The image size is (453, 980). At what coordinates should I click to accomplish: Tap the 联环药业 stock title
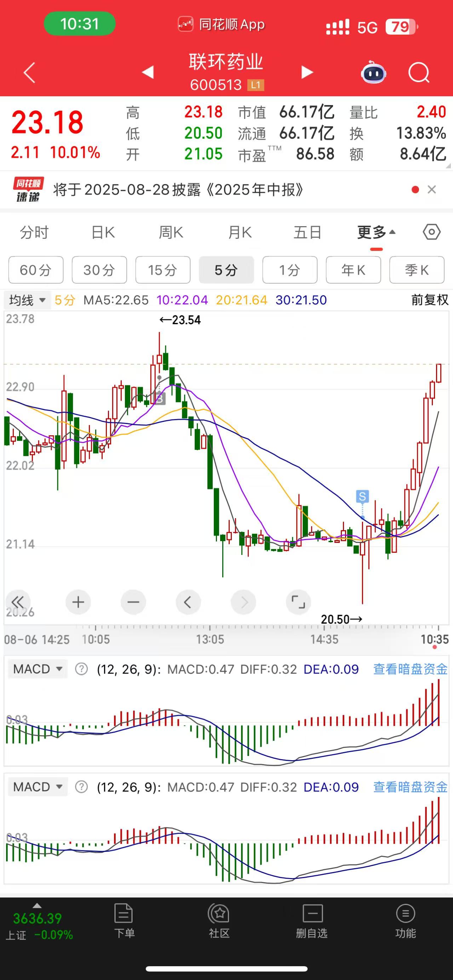coord(226,62)
